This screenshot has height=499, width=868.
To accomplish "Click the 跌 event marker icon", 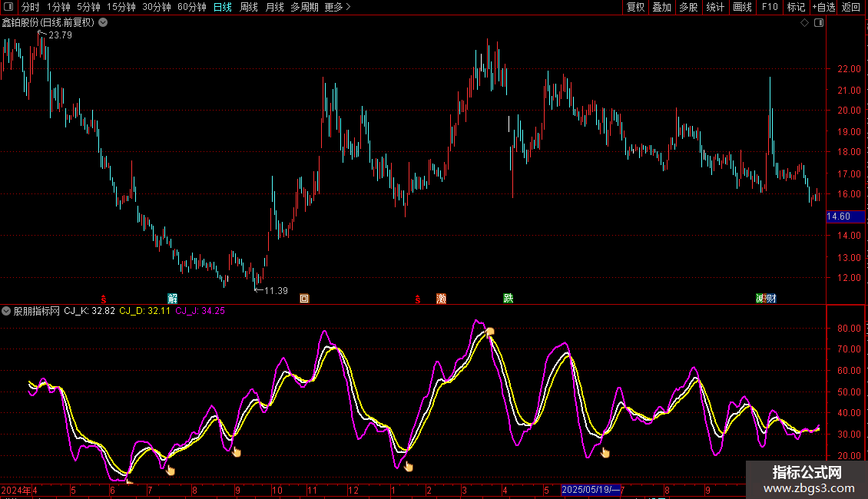I will point(508,298).
